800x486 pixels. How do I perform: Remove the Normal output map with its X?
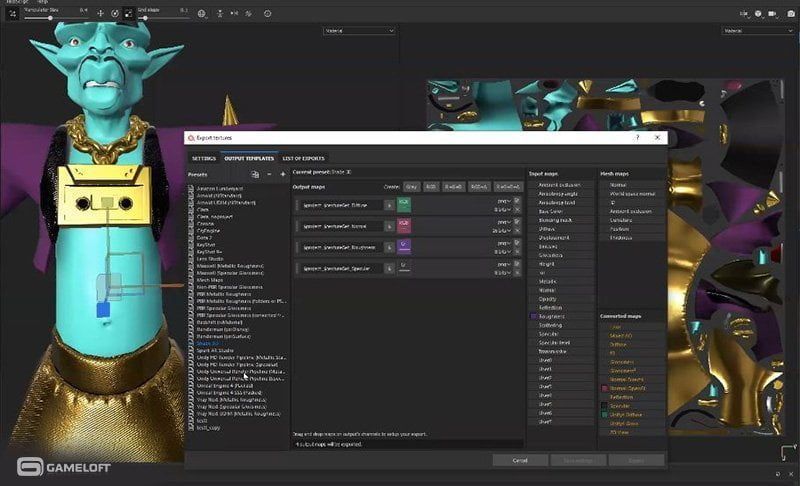click(x=517, y=231)
